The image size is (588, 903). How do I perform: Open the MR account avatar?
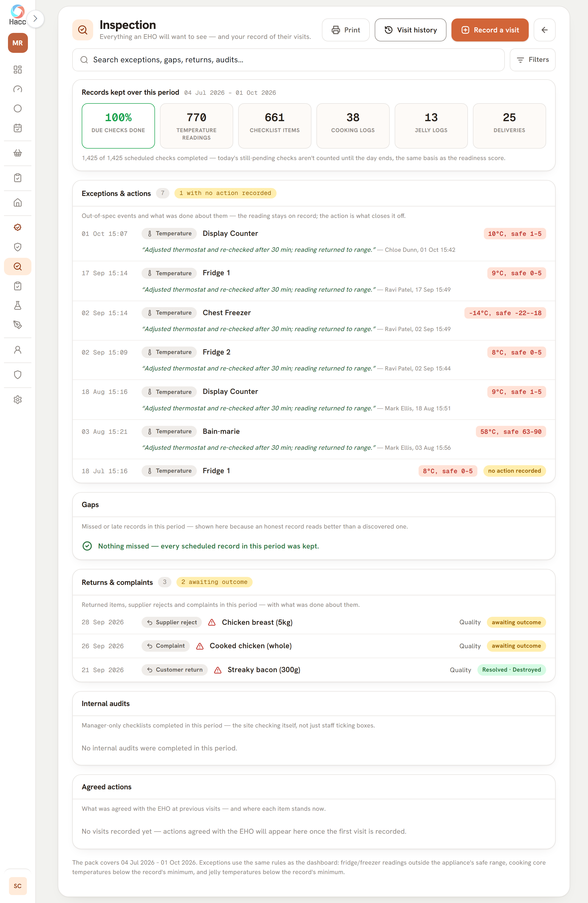point(17,43)
